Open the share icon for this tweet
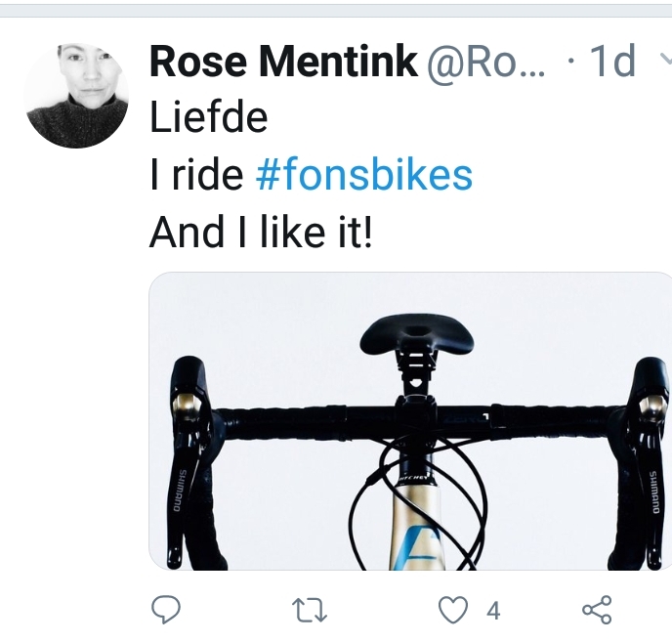Viewport: 672px width, 642px height. (x=596, y=611)
